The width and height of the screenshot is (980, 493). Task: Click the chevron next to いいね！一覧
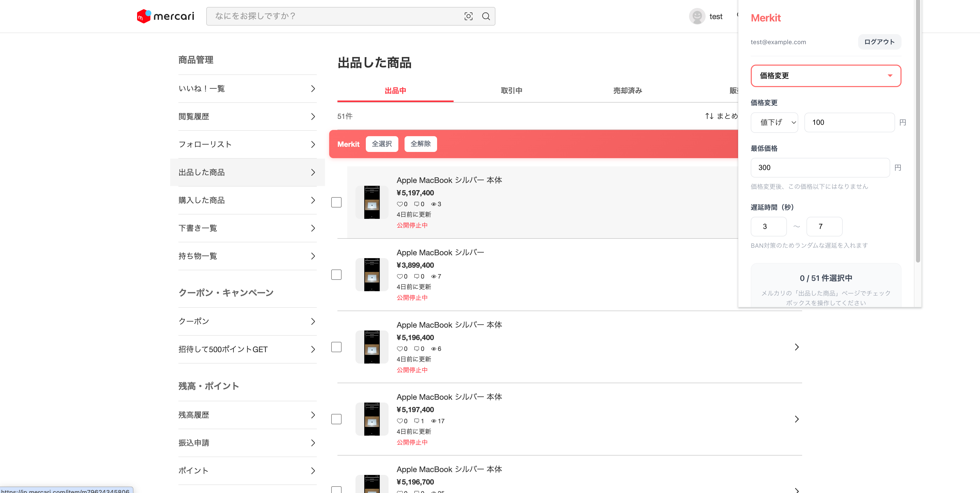point(313,89)
